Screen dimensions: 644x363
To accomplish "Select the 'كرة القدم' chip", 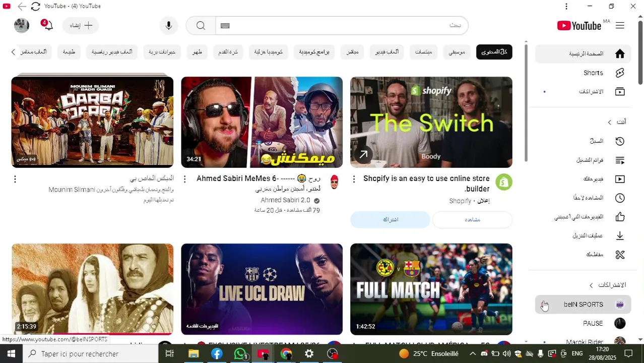I will click(x=228, y=52).
